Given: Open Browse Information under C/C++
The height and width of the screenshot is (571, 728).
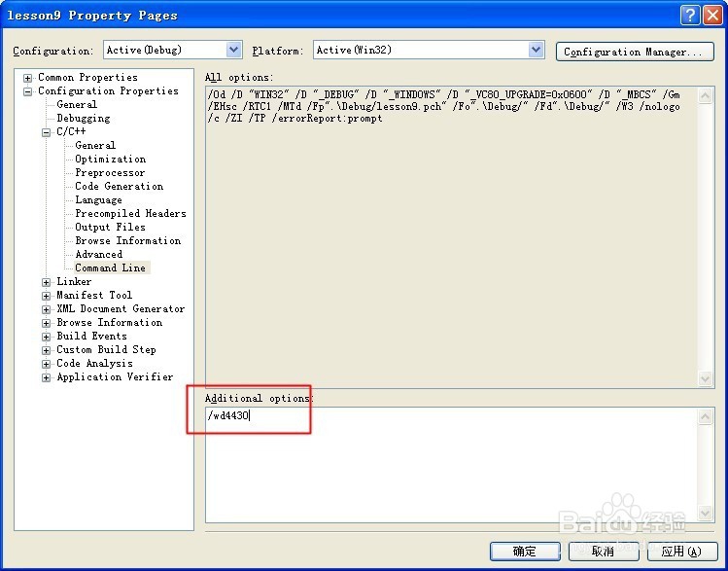Looking at the screenshot, I should click(x=128, y=240).
